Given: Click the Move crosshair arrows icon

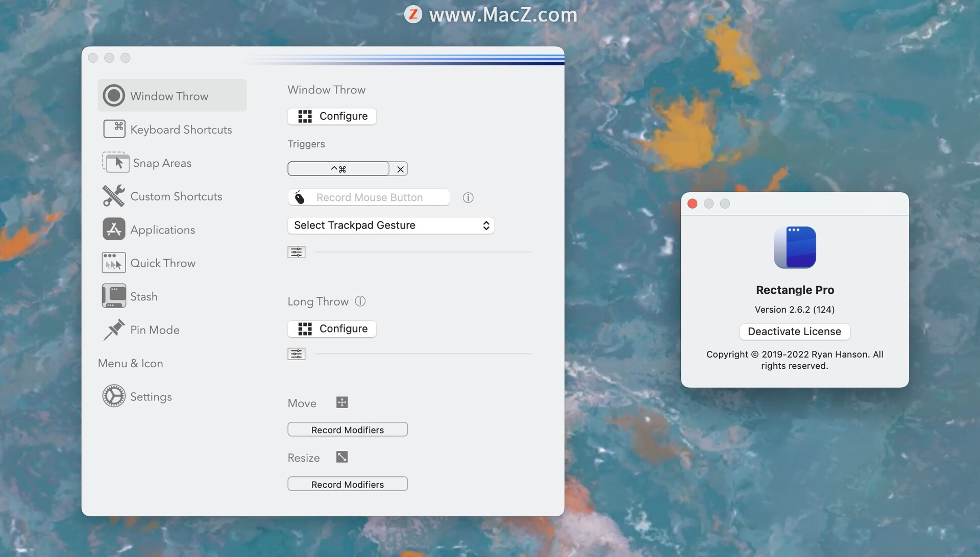Looking at the screenshot, I should 341,402.
